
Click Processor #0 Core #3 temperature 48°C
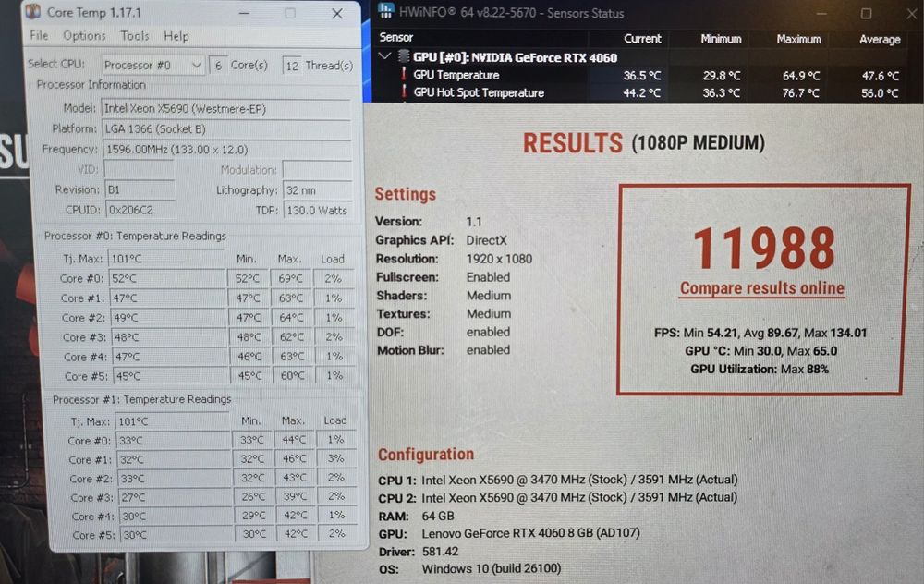[169, 337]
